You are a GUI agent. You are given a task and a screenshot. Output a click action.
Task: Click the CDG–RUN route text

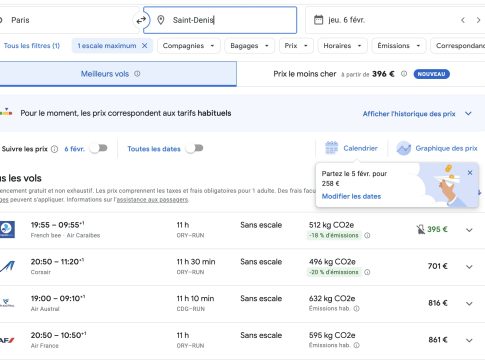190,309
